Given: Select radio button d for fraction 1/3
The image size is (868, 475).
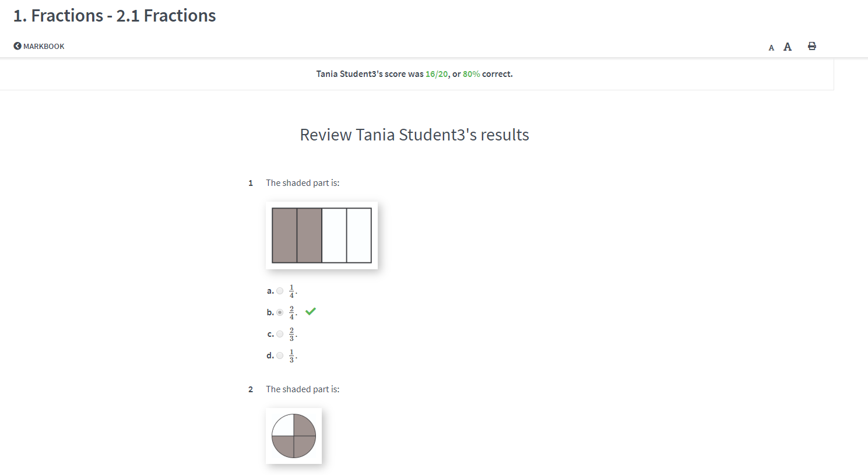Looking at the screenshot, I should (280, 355).
